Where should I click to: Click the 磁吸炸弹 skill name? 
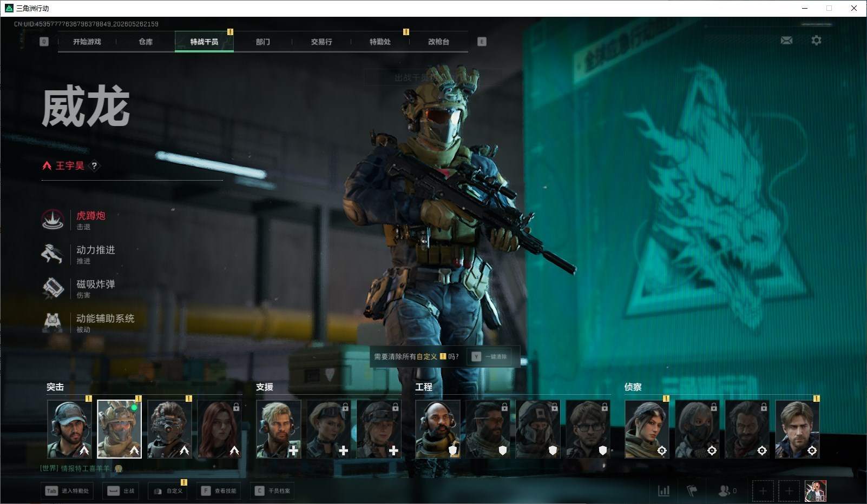click(x=96, y=284)
